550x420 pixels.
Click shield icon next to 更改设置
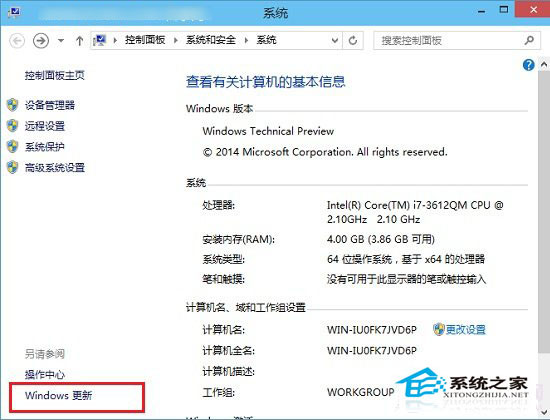click(439, 329)
